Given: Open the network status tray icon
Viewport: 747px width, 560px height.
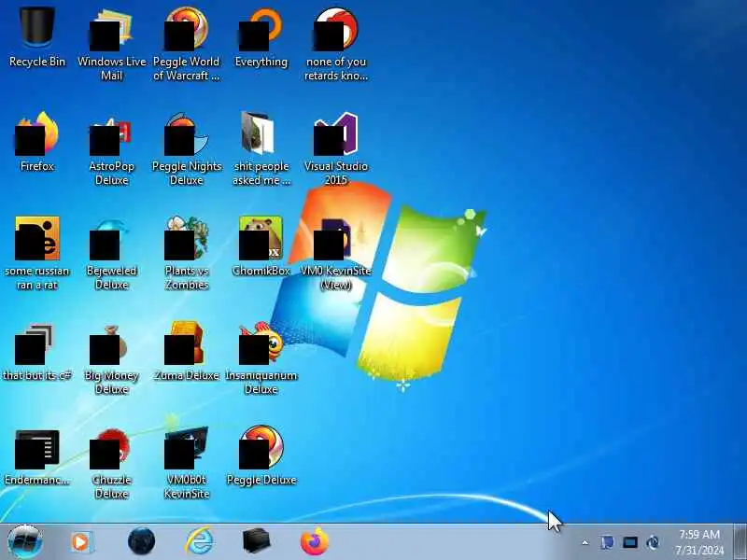Looking at the screenshot, I should point(629,542).
